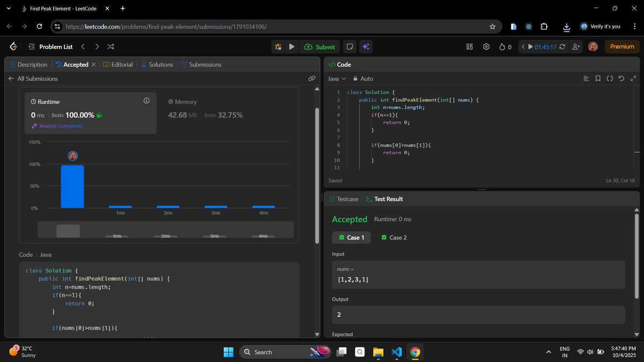Open LeetCode settings gear
Viewport: 644px width, 362px height.
486,47
